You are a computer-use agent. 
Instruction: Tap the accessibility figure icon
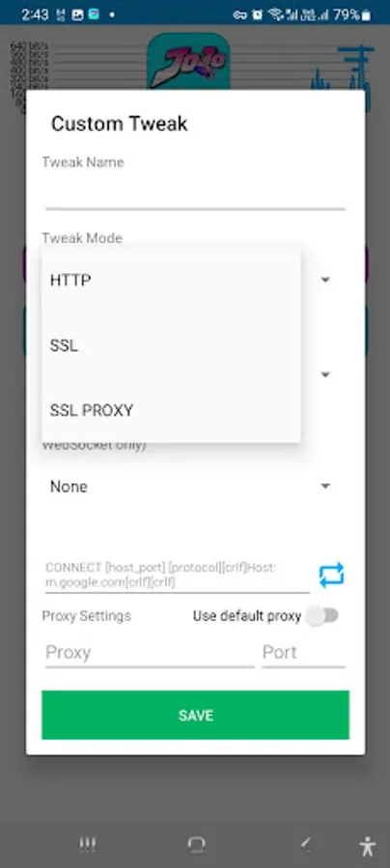click(367, 846)
